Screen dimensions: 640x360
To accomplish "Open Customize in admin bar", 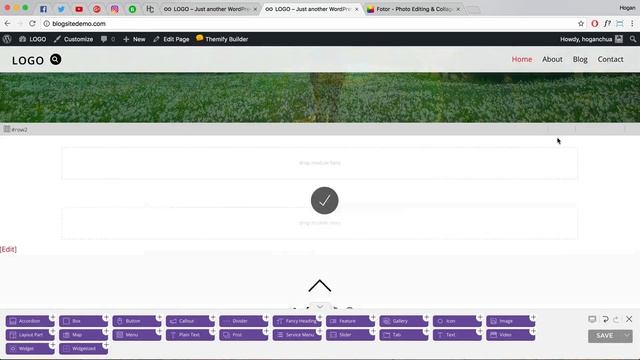I will tap(73, 39).
